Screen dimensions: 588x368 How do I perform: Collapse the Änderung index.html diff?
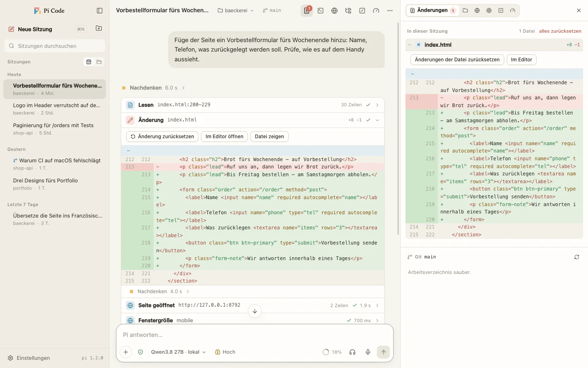click(253, 120)
